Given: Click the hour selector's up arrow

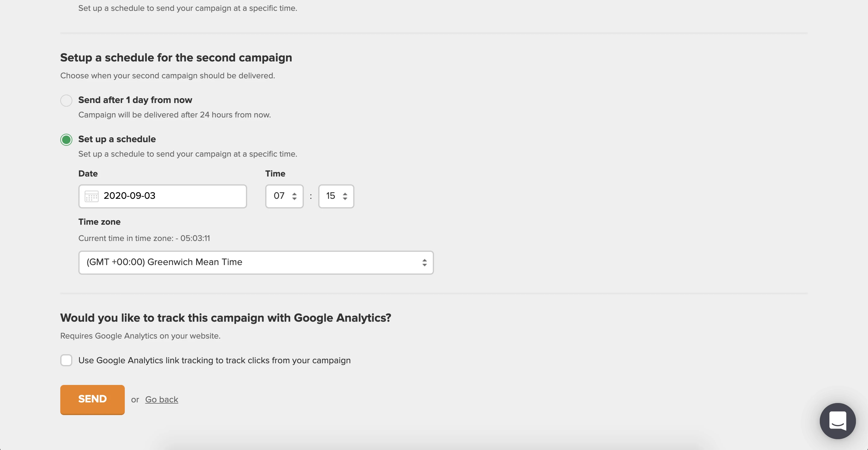Looking at the screenshot, I should pos(294,193).
